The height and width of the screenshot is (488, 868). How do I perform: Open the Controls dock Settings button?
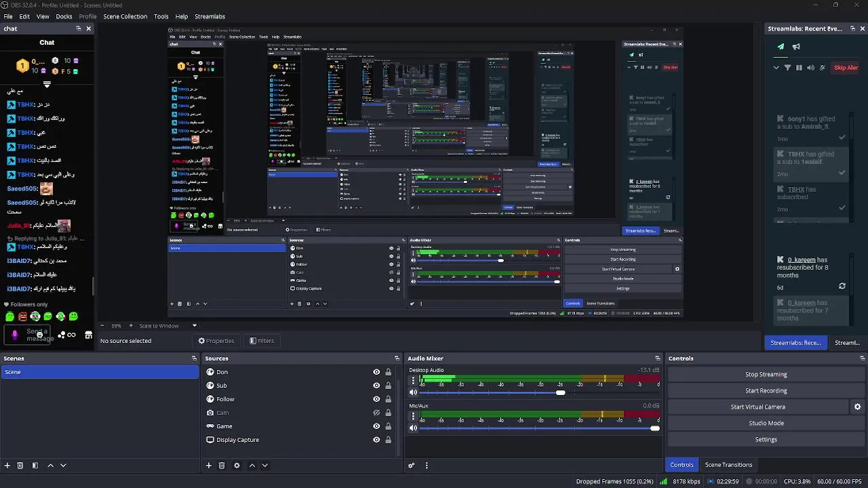pos(766,439)
